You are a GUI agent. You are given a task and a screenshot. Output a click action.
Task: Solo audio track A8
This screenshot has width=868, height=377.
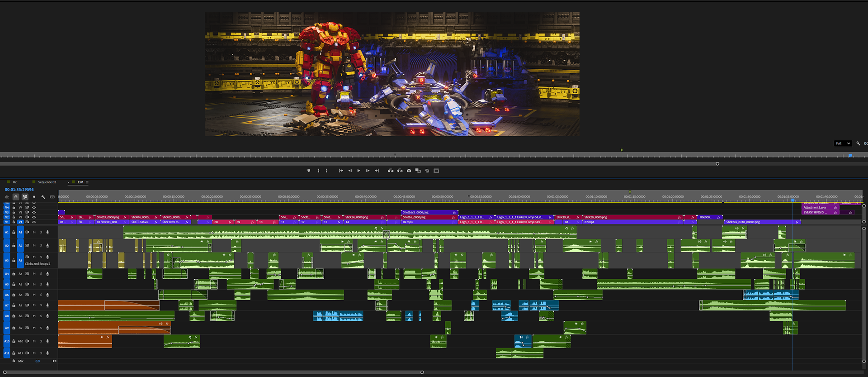41,316
